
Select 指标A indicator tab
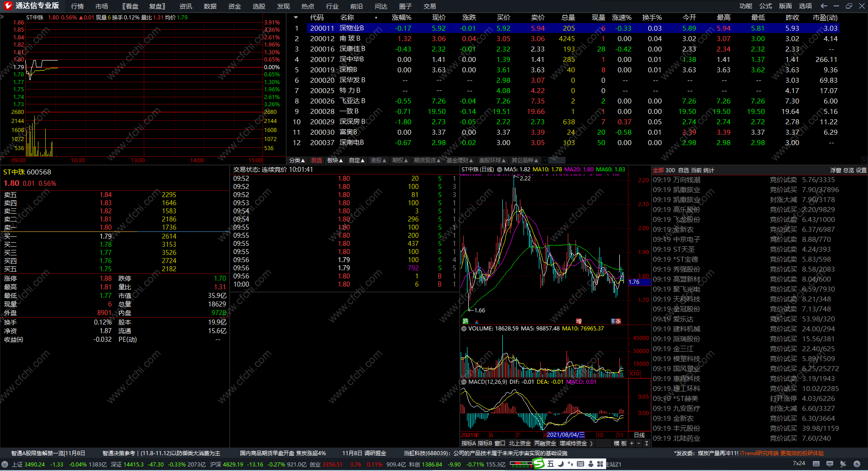click(x=468, y=443)
